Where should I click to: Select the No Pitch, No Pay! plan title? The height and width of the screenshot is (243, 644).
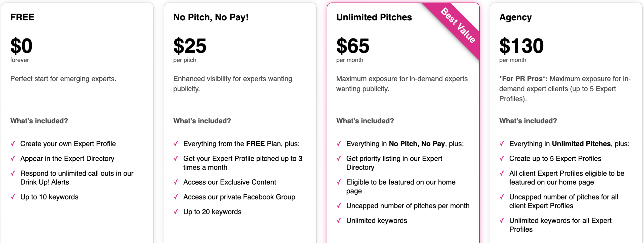click(x=211, y=17)
